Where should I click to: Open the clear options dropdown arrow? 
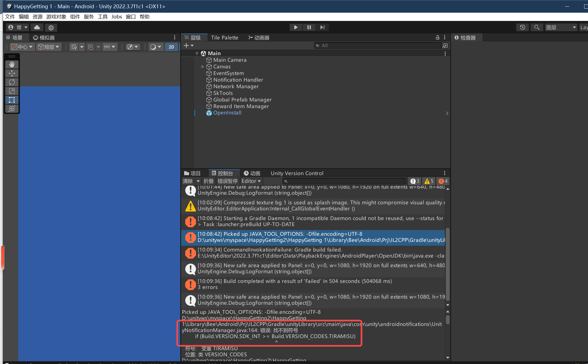(x=198, y=181)
